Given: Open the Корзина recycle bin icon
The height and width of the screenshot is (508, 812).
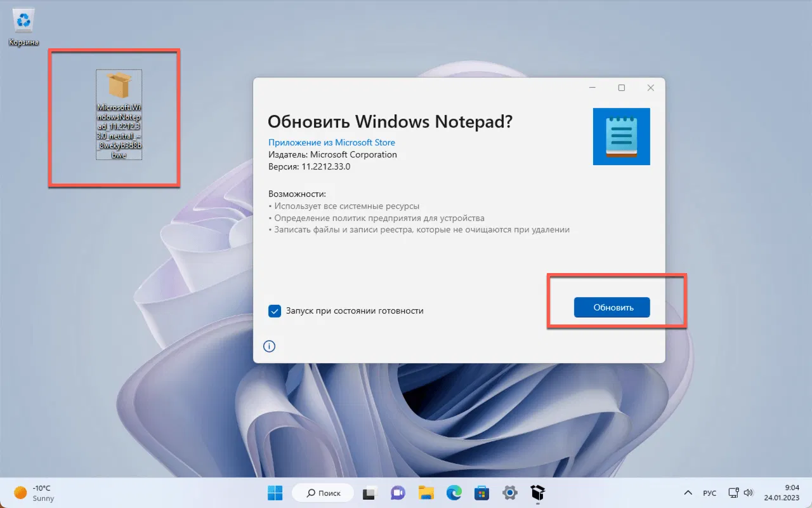Looking at the screenshot, I should point(23,27).
